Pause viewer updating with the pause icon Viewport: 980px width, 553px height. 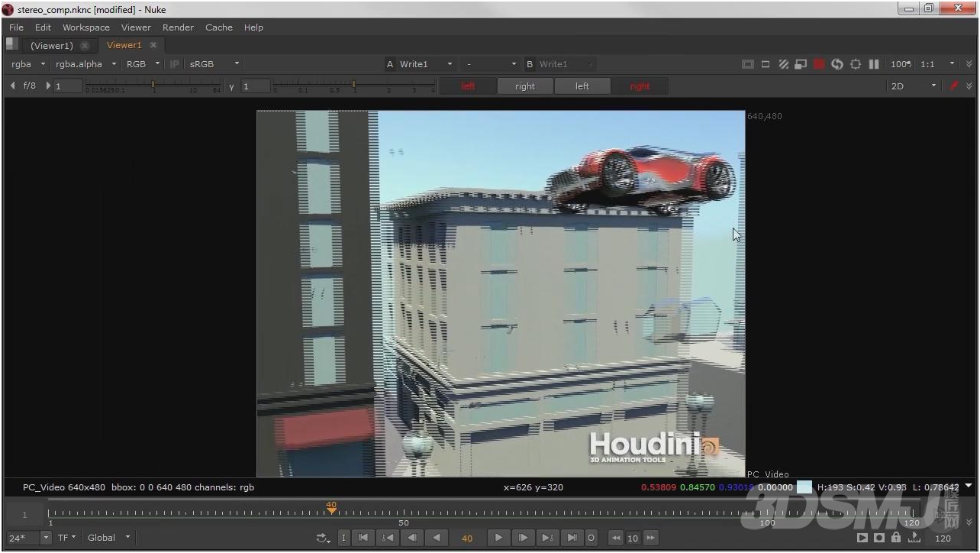click(874, 64)
